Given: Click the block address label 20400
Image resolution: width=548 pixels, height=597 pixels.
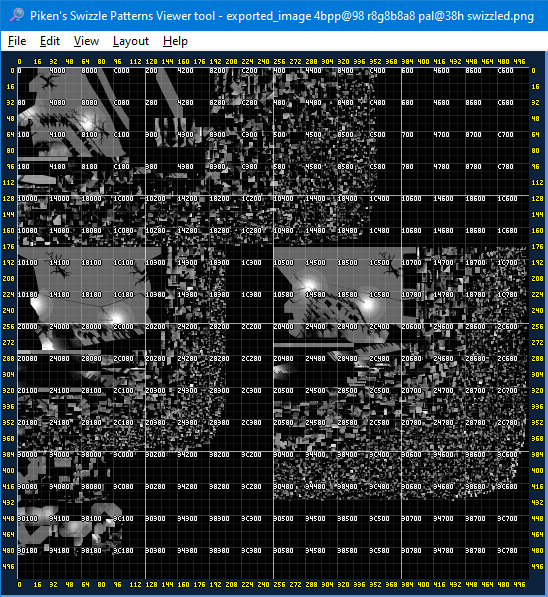Looking at the screenshot, I should tap(283, 327).
